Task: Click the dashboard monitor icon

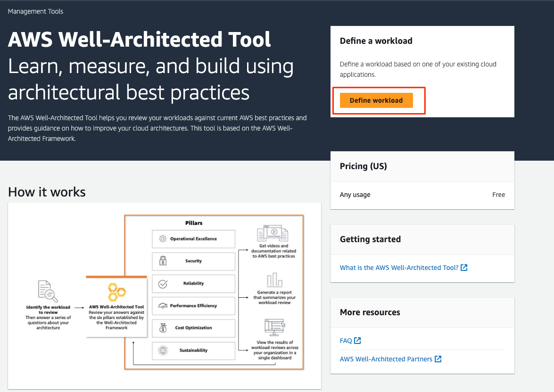Action: pyautogui.click(x=275, y=327)
